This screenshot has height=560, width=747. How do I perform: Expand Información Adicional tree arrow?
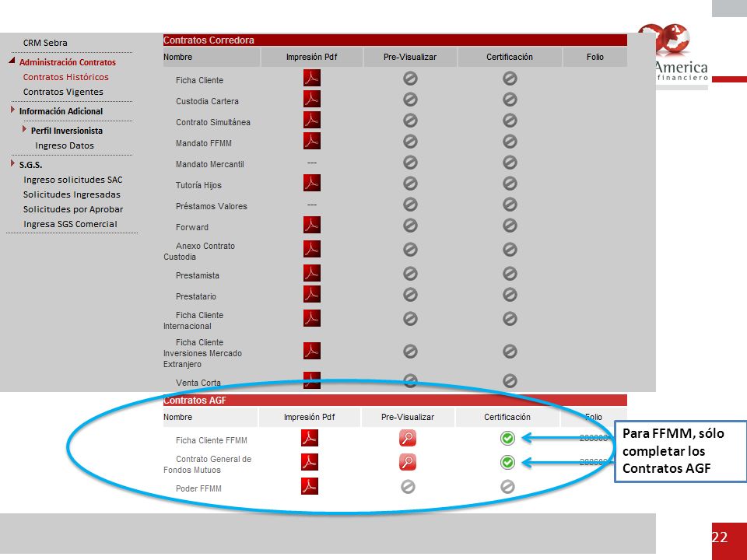(13, 110)
